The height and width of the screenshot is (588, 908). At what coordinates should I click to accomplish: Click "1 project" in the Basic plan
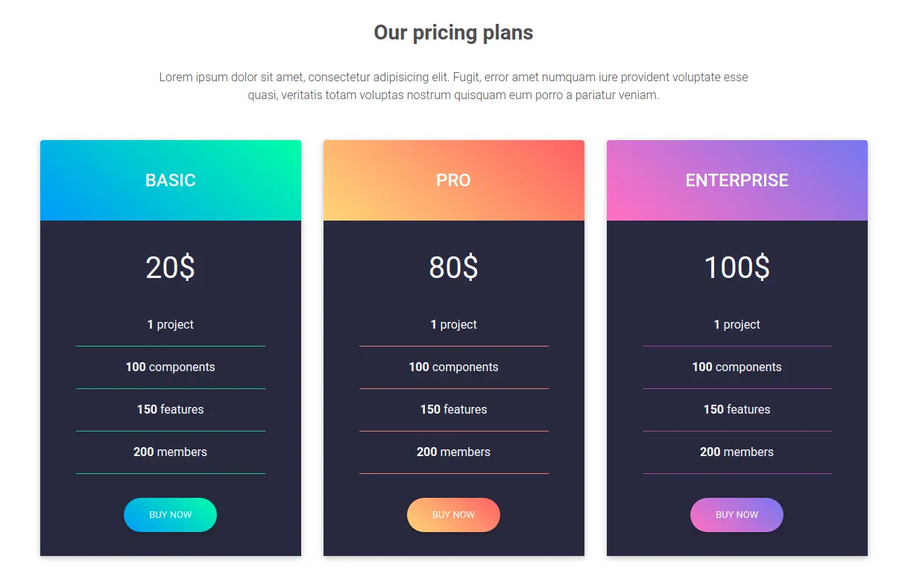[x=171, y=325]
